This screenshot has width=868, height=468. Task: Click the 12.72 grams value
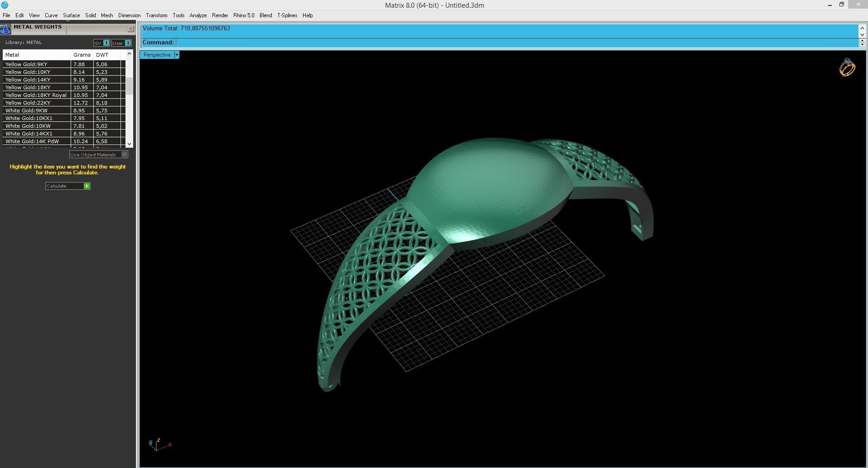pyautogui.click(x=81, y=103)
